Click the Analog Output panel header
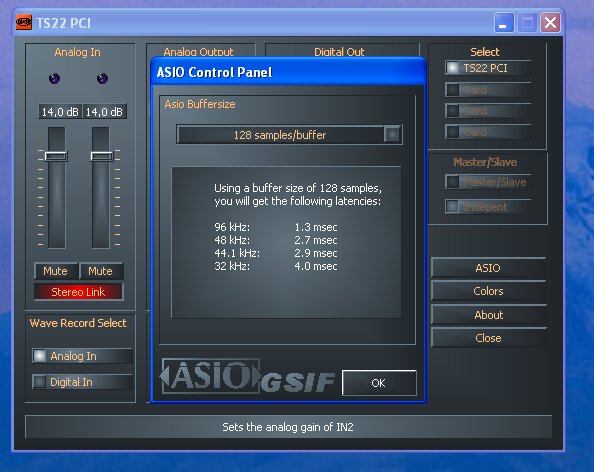 point(199,52)
